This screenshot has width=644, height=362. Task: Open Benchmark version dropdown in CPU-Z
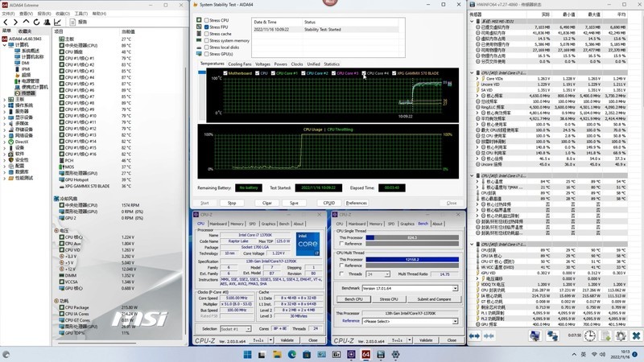point(455,288)
